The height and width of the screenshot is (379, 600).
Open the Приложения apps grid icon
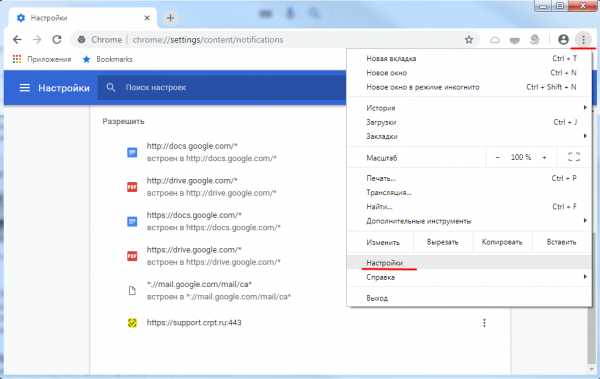click(17, 59)
